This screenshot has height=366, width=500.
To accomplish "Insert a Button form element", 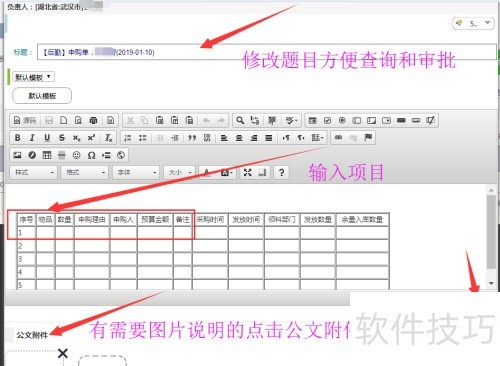I will coord(401,120).
